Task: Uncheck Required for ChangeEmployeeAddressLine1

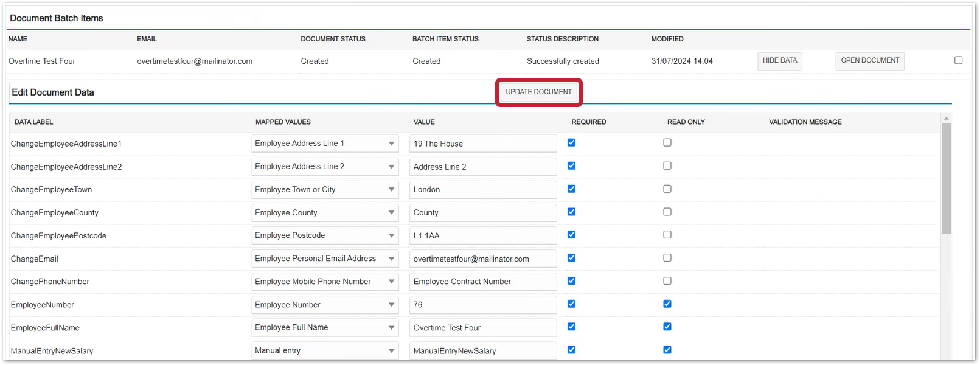Action: click(571, 142)
